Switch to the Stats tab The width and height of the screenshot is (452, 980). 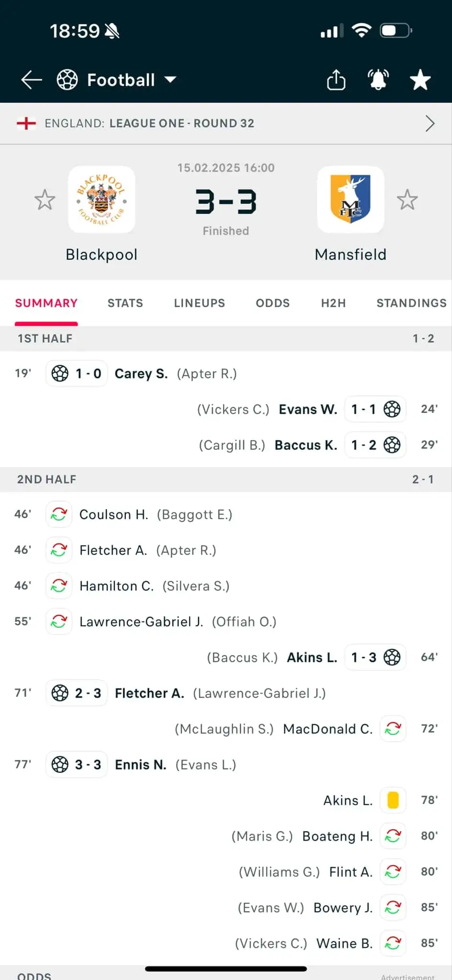(125, 303)
